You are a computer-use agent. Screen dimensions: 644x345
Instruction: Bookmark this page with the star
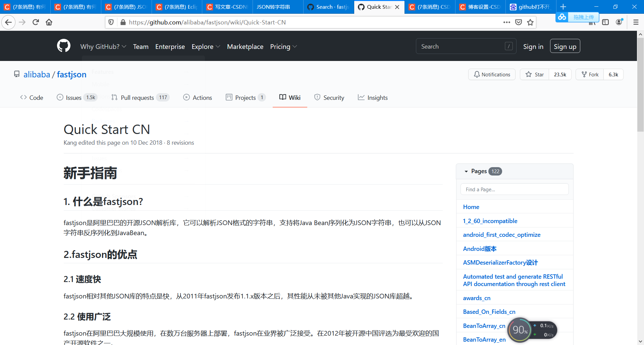pyautogui.click(x=530, y=22)
